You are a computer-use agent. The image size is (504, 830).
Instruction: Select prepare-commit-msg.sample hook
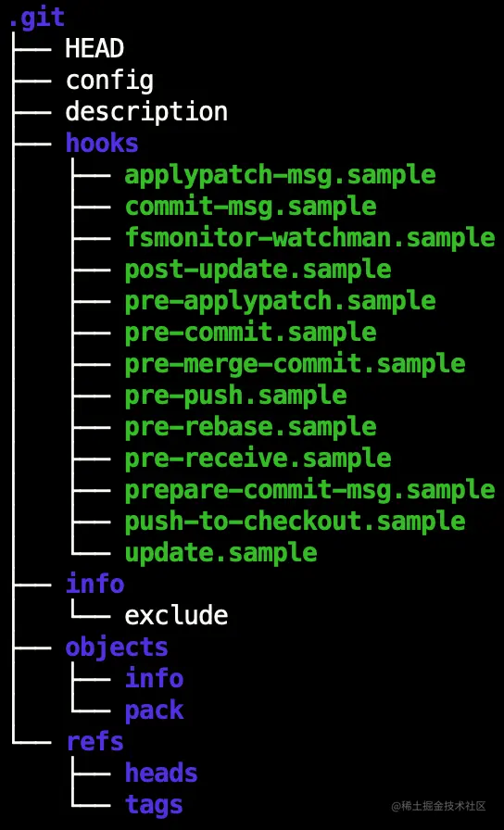click(x=309, y=490)
